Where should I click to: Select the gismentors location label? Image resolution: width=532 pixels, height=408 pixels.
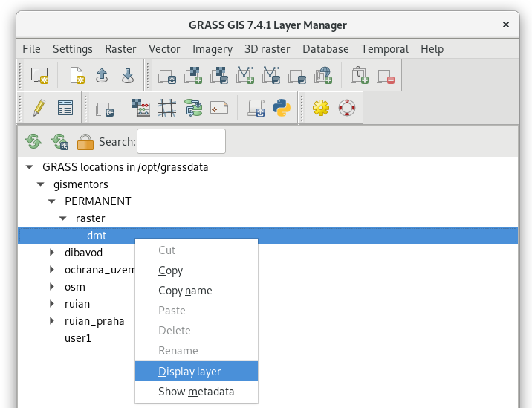(x=81, y=184)
